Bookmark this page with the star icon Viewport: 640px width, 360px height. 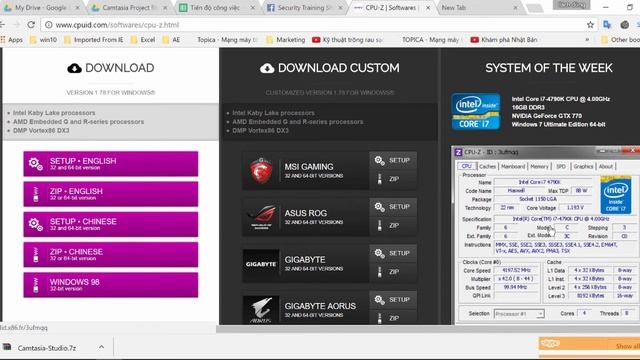click(x=590, y=25)
